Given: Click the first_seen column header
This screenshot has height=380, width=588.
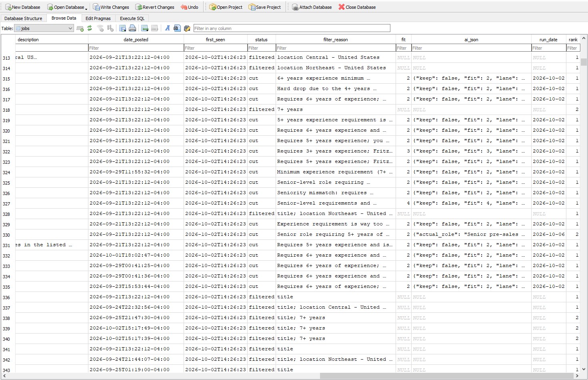Looking at the screenshot, I should coord(215,40).
